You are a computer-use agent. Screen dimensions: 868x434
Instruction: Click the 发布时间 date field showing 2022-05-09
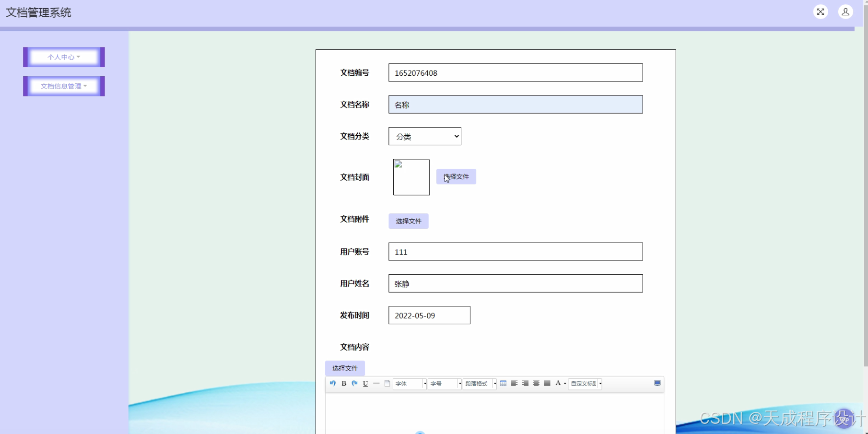pyautogui.click(x=429, y=315)
